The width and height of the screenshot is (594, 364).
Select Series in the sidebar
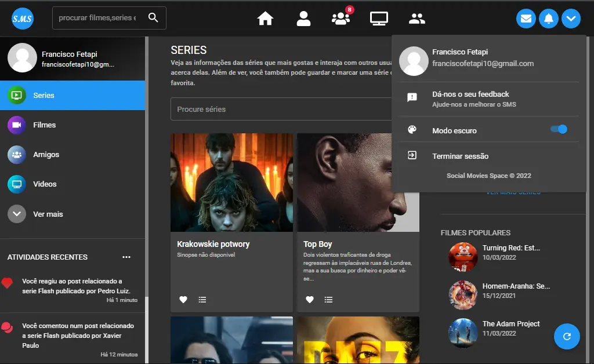click(73, 96)
